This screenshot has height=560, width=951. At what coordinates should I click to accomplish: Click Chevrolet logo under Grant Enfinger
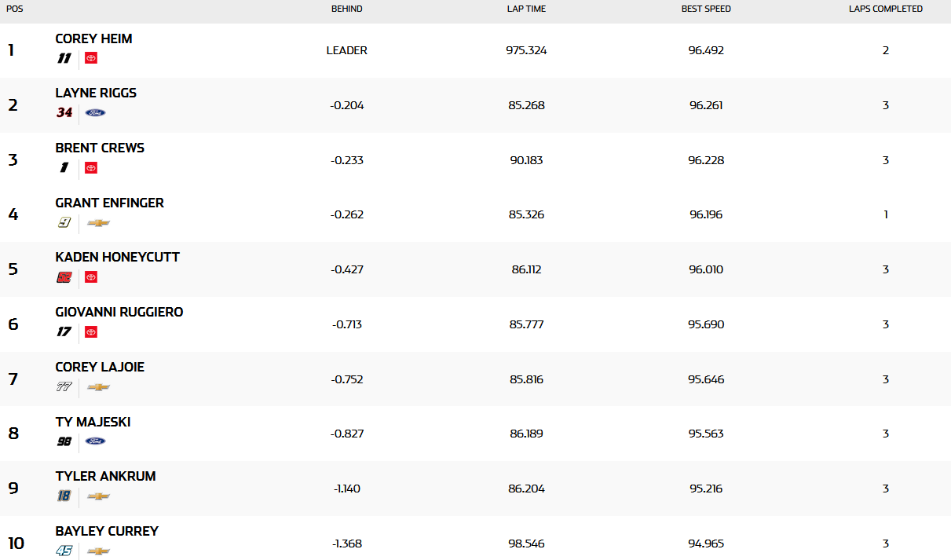(x=98, y=222)
